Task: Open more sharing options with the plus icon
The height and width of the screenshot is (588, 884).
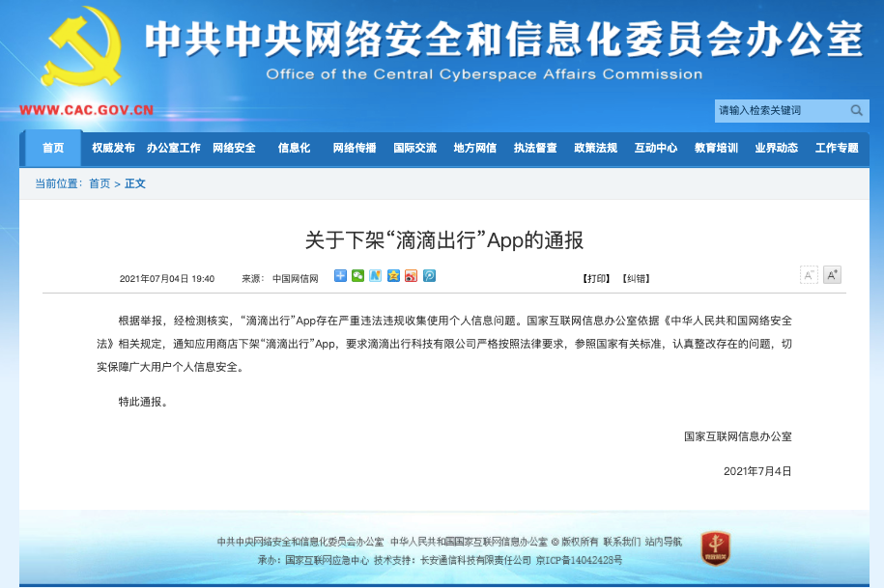Action: click(x=340, y=277)
